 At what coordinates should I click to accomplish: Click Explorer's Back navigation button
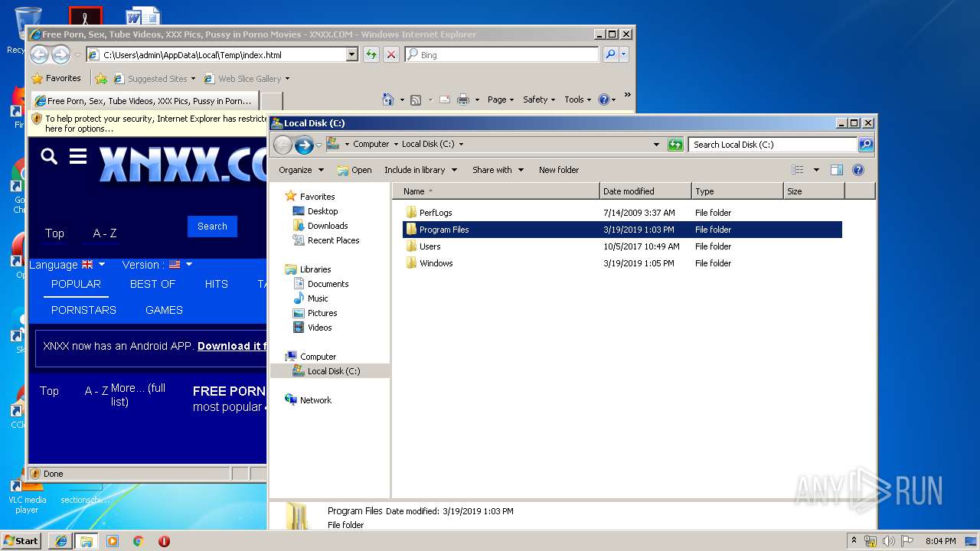point(283,144)
